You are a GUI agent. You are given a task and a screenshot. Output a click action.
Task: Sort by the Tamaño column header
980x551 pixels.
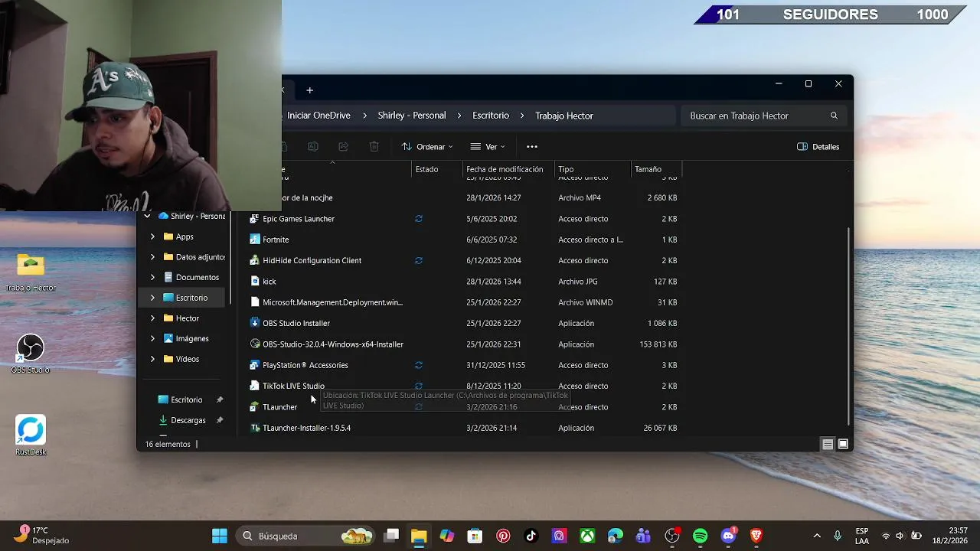(648, 169)
